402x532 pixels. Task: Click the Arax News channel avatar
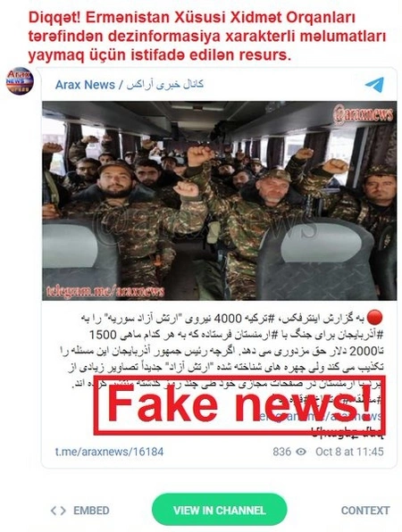(x=20, y=81)
